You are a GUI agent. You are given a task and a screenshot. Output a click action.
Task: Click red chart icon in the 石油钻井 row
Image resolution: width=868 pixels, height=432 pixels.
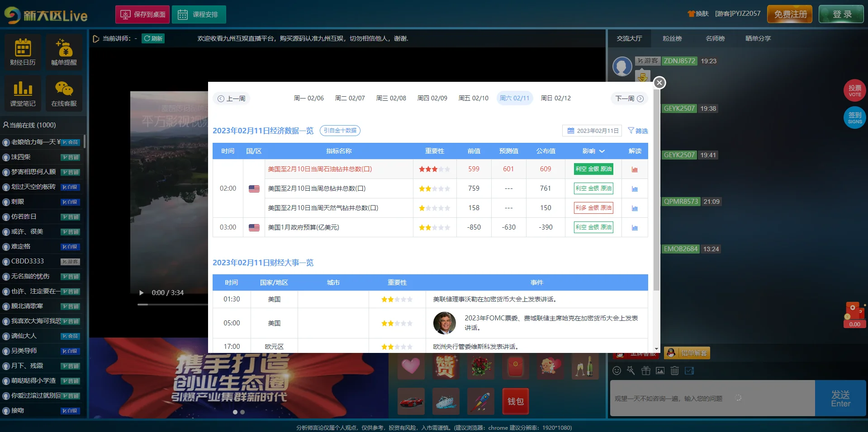click(x=635, y=169)
